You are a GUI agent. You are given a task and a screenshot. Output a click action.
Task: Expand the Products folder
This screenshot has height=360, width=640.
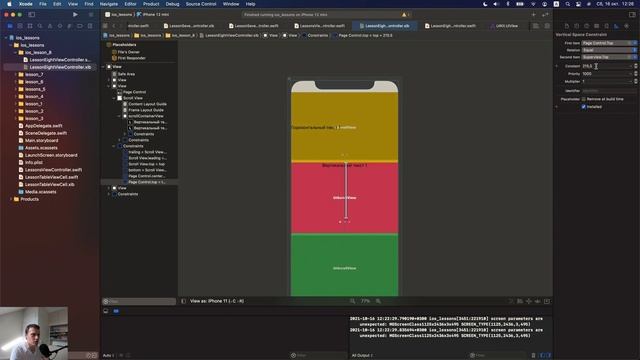point(11,199)
